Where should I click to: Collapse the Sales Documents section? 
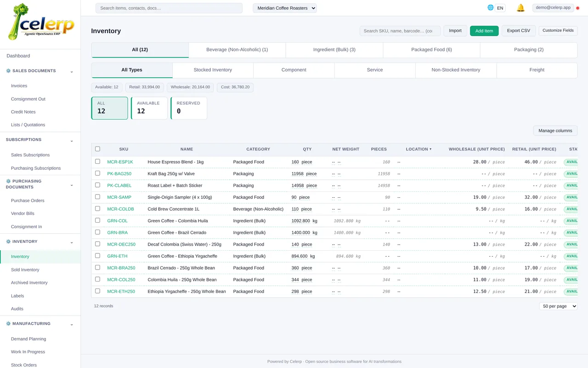pos(72,71)
